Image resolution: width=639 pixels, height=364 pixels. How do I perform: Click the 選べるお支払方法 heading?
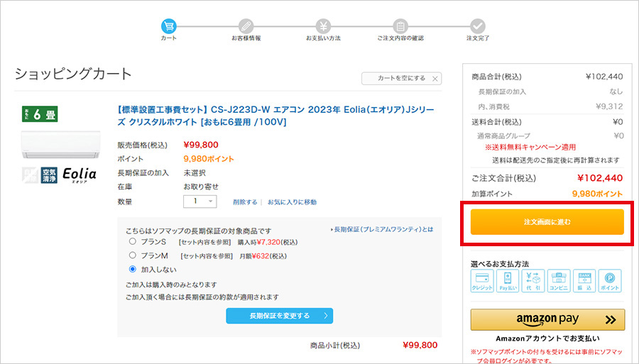click(x=500, y=264)
